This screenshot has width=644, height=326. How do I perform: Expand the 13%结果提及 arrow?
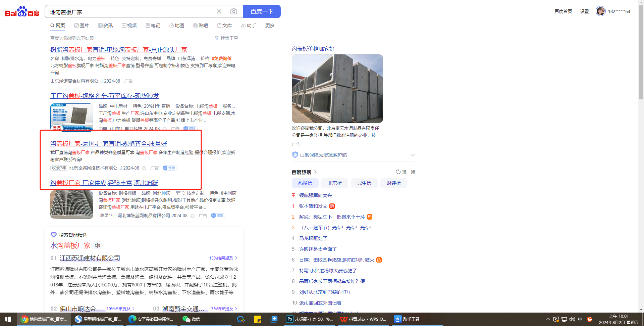[x=236, y=258]
